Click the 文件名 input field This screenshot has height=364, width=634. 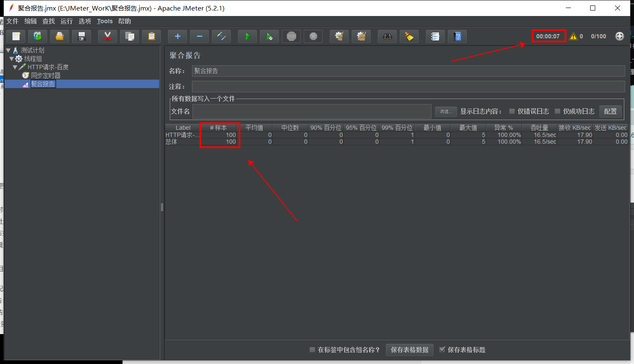[312, 111]
